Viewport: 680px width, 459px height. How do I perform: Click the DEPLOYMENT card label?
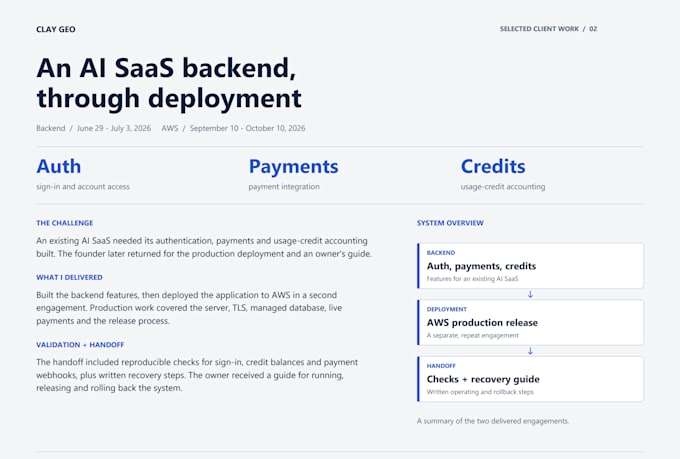(447, 309)
